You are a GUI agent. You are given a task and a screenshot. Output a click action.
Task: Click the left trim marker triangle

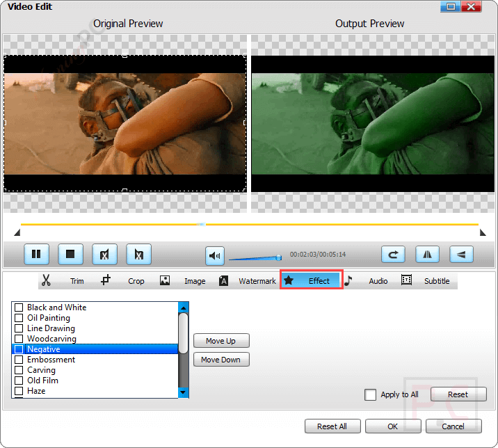click(x=17, y=232)
